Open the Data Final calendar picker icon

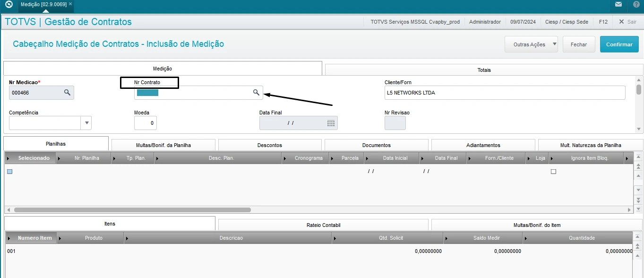pos(331,123)
